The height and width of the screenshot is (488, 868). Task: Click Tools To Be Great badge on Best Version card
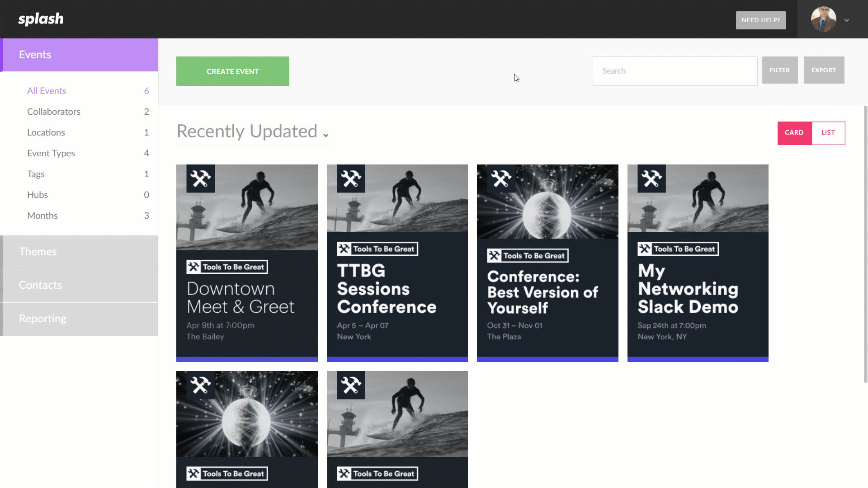[528, 256]
